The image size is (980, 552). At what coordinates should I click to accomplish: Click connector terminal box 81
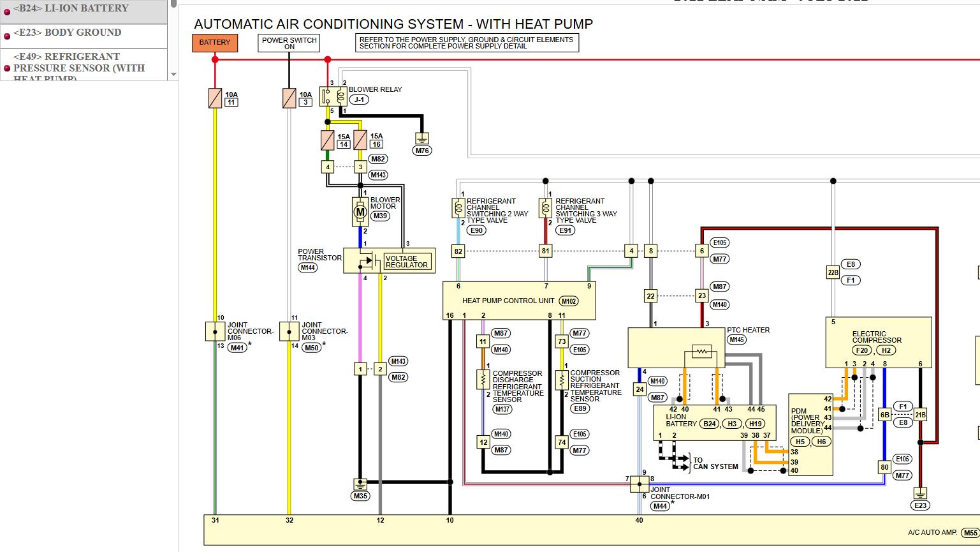(545, 251)
